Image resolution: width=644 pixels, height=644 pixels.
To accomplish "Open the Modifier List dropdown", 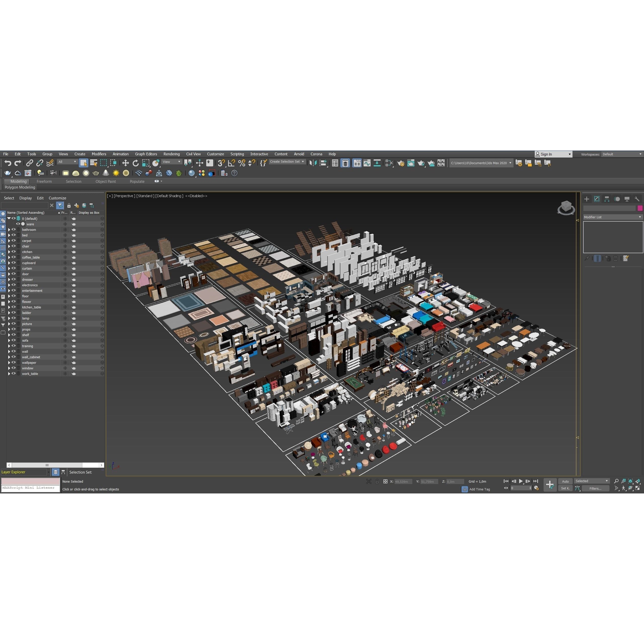I will click(x=612, y=217).
